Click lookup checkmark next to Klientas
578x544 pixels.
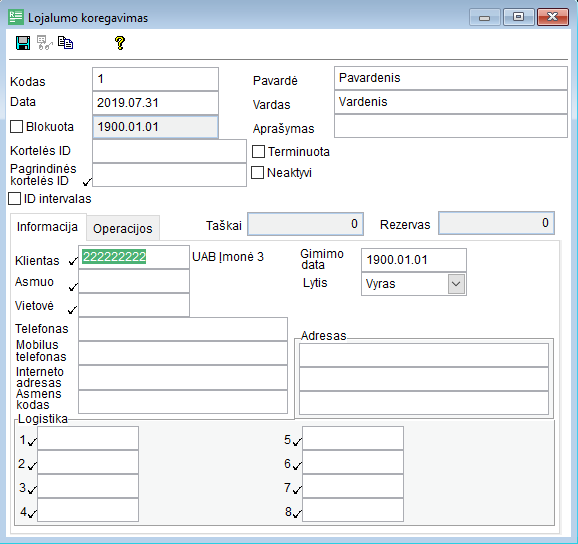pyautogui.click(x=73, y=261)
